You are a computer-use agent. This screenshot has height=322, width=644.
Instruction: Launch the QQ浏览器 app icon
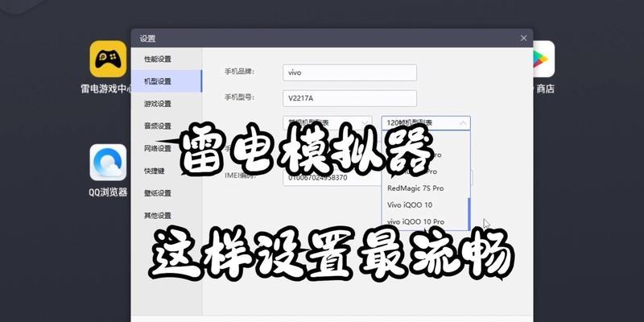(108, 163)
